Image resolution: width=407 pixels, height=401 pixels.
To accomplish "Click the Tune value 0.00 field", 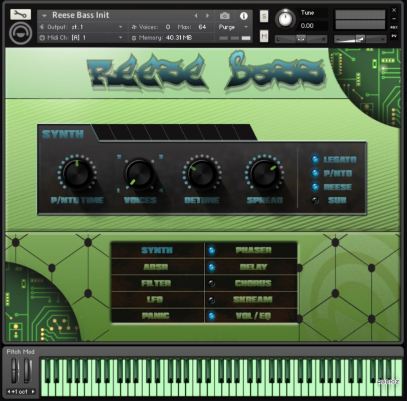I will tap(307, 26).
